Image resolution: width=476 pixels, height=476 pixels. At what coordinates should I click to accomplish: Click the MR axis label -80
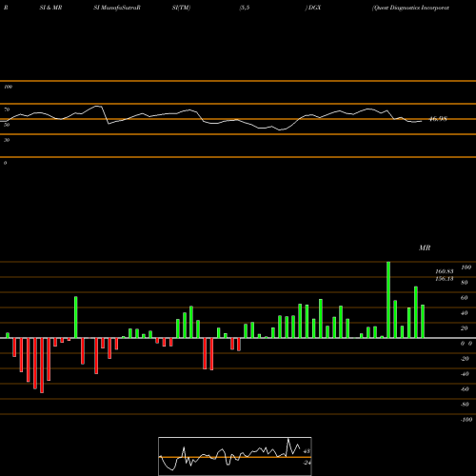click(x=465, y=405)
